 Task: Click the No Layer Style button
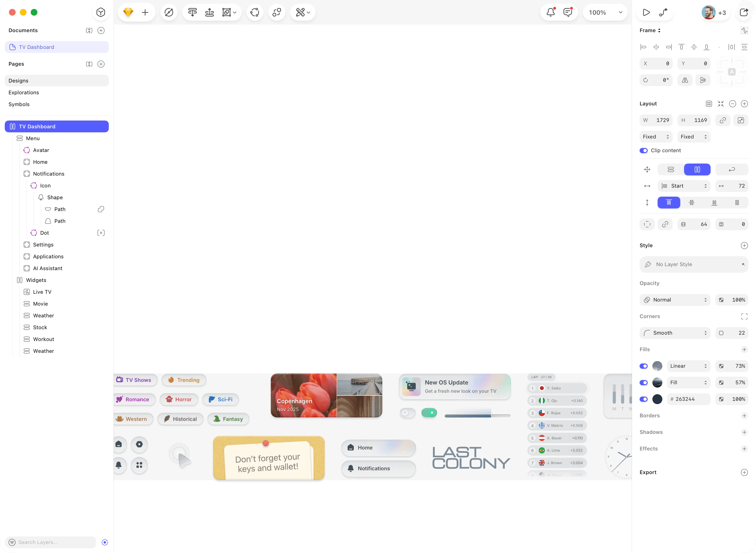tap(694, 264)
